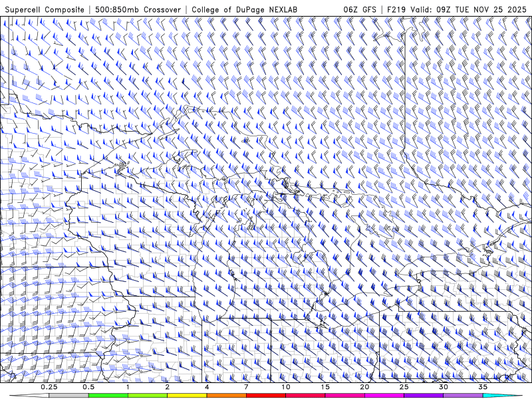The height and width of the screenshot is (399, 532).
Task: Click the color scale label 10
Action: (286, 387)
